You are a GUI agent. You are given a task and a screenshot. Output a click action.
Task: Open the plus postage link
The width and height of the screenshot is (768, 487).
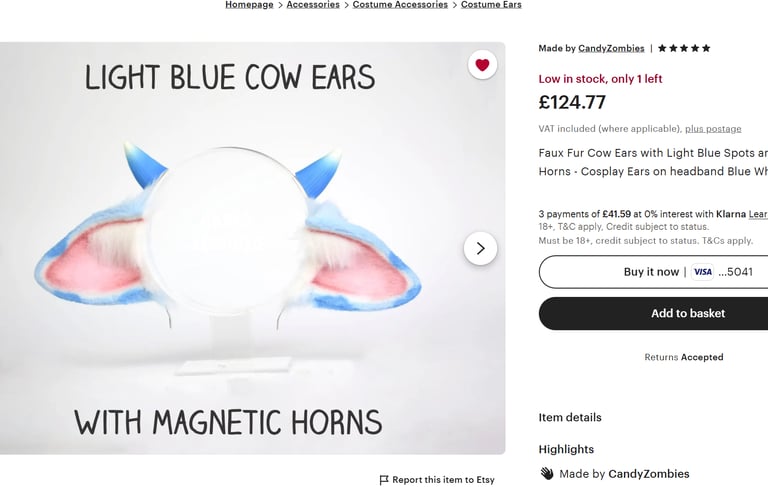coord(713,129)
